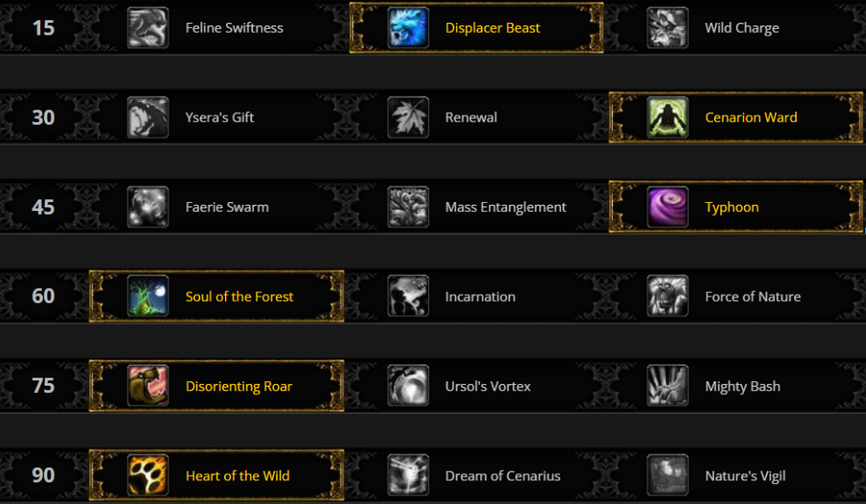Choose the Disorienting Roar bear icon
The height and width of the screenshot is (504, 866).
coord(148,386)
